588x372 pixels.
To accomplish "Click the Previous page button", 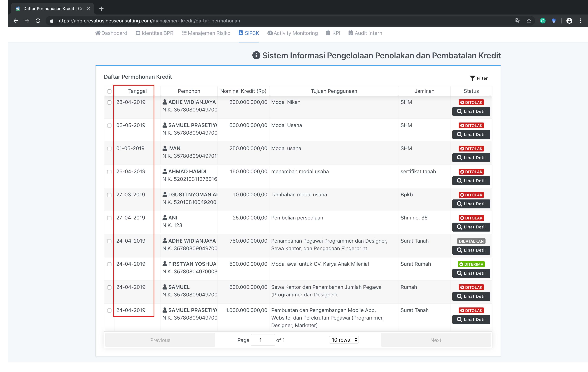I will [x=160, y=340].
